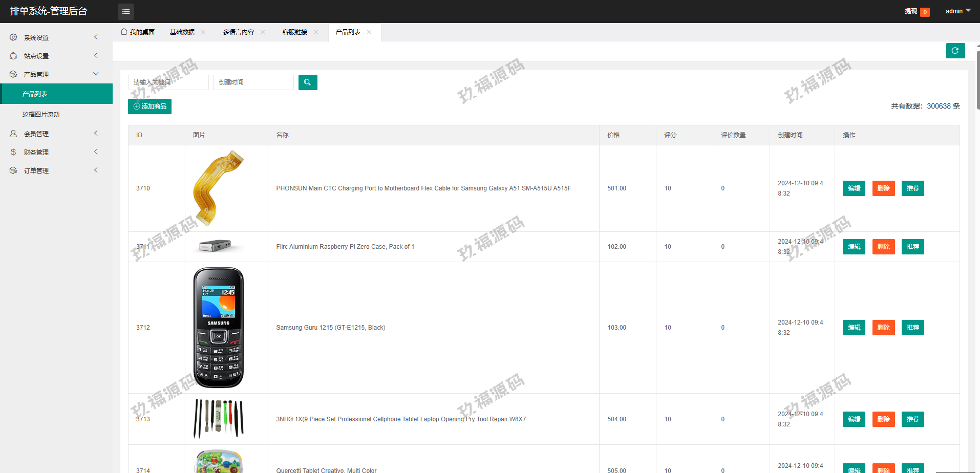This screenshot has height=473, width=980.
Task: Click the green search magnifier button
Action: (308, 82)
